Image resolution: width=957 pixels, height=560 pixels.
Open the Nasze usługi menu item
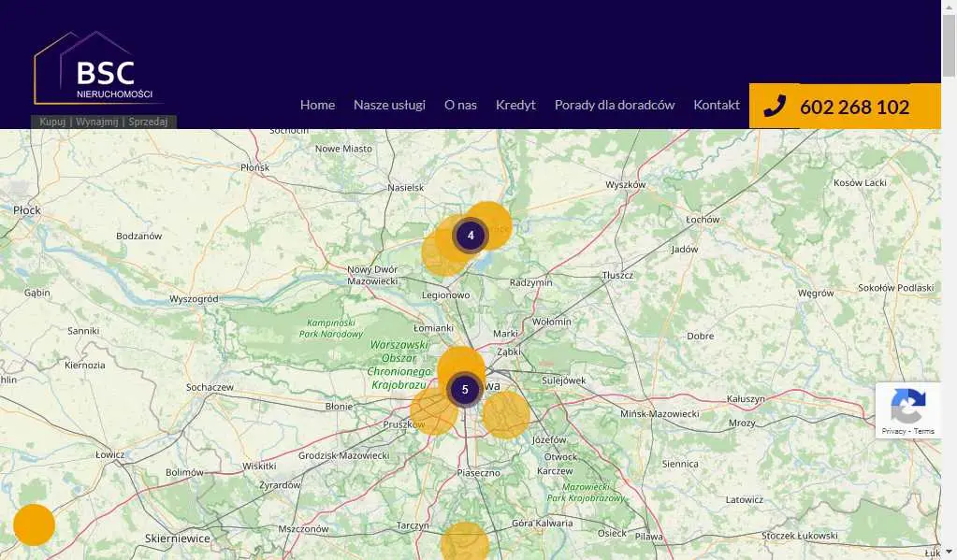389,105
